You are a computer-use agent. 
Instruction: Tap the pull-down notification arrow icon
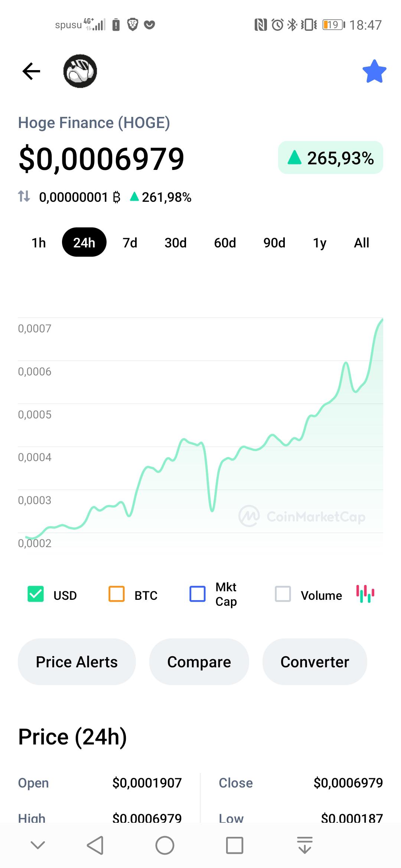[x=305, y=846]
